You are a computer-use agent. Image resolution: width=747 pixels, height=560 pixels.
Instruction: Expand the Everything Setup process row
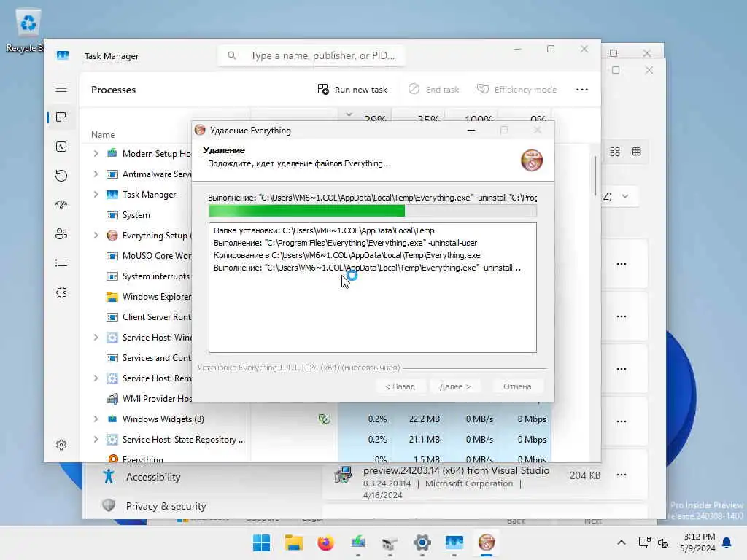(96, 236)
